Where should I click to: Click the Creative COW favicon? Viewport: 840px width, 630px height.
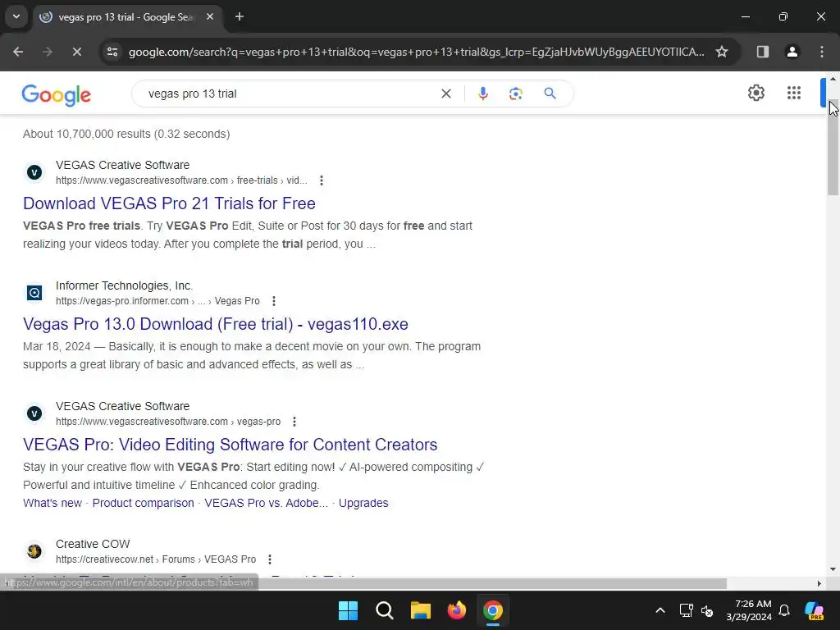(34, 551)
